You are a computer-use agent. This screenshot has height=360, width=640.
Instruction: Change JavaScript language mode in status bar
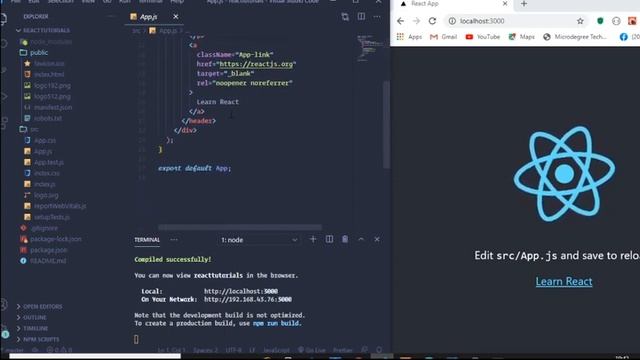(276, 350)
